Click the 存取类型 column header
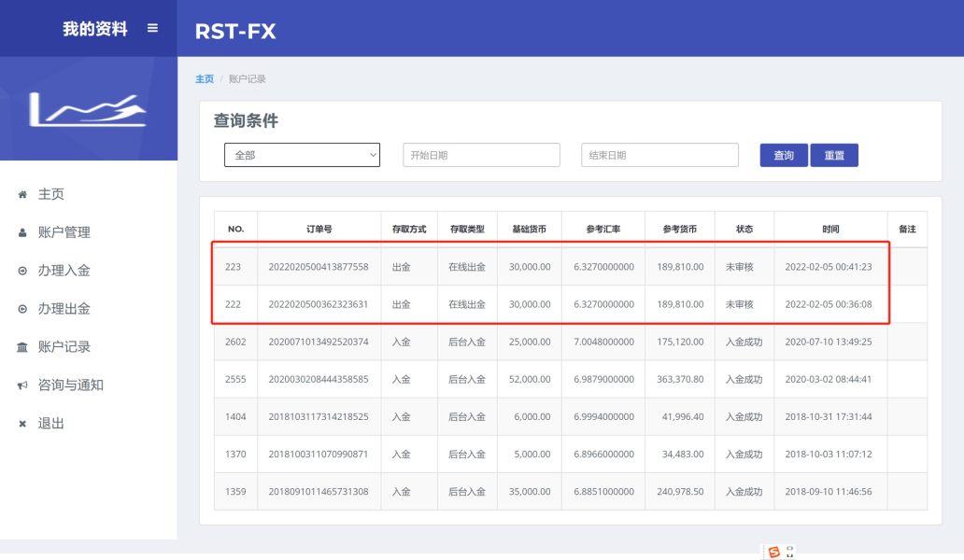Screen dimensions: 964x560 pyautogui.click(x=467, y=229)
